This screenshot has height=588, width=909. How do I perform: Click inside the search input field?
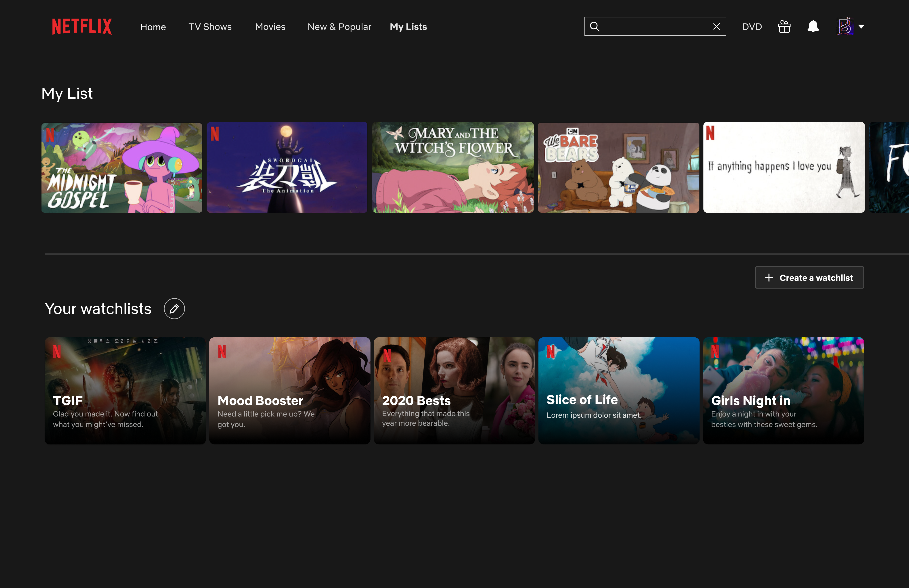click(655, 26)
